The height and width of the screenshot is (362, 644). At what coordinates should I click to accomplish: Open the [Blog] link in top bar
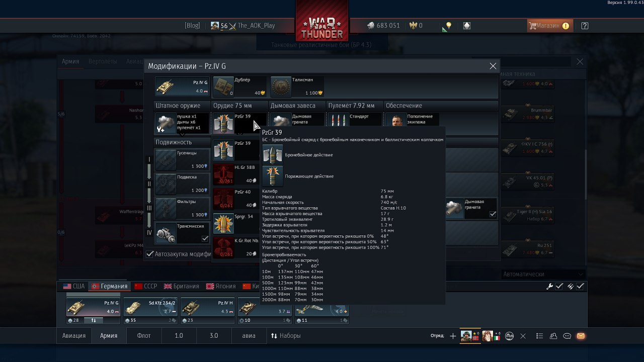pyautogui.click(x=192, y=26)
